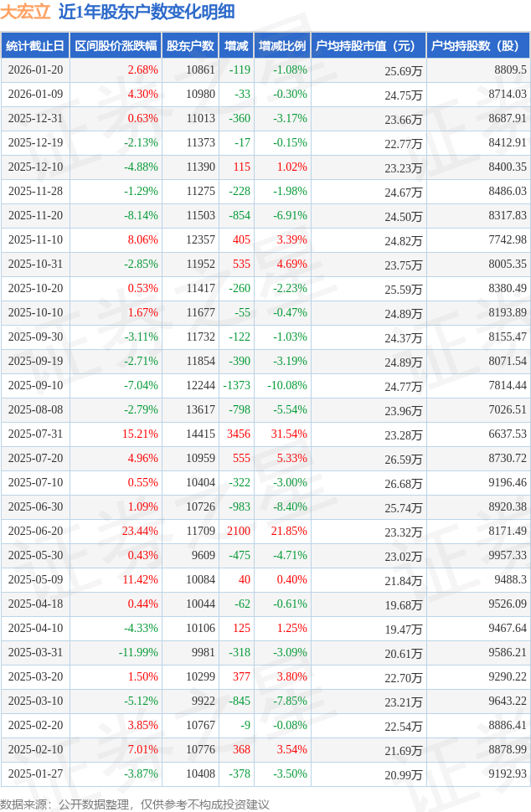Click the 户均持股市值（元） column header

point(369,46)
